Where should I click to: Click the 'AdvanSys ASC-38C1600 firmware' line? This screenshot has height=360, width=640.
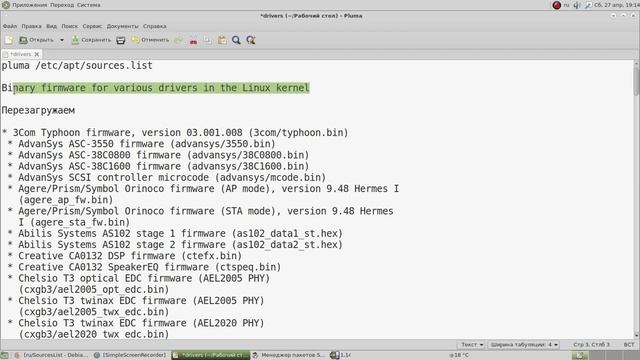click(x=158, y=166)
